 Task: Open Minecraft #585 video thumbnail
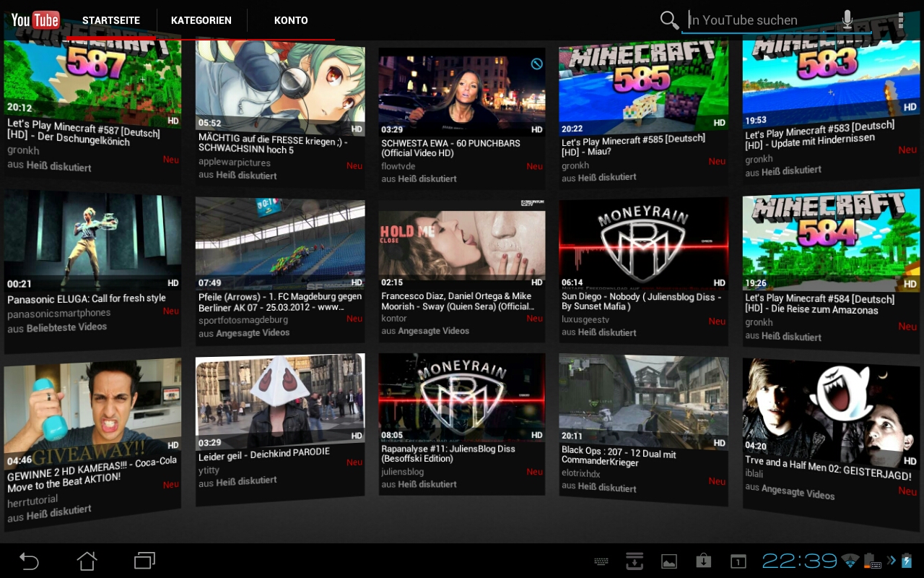point(643,88)
